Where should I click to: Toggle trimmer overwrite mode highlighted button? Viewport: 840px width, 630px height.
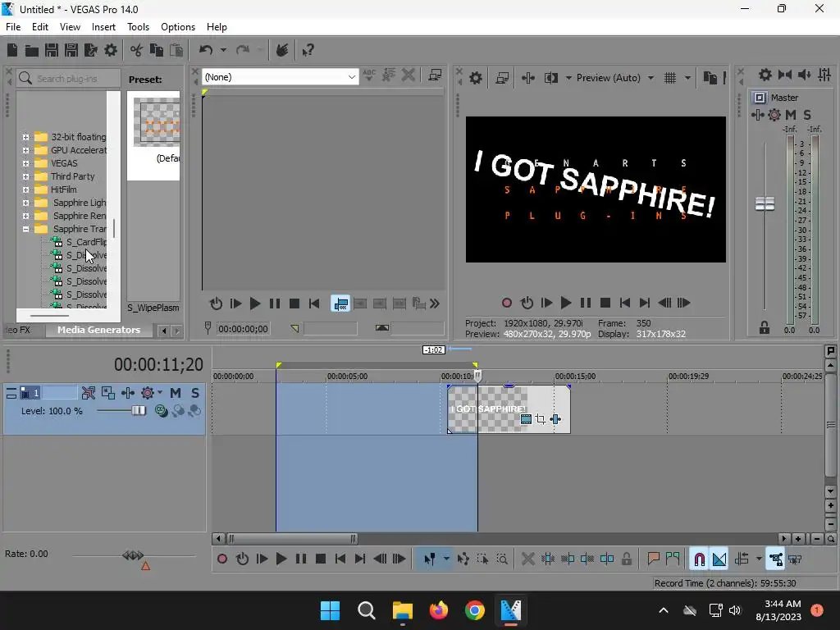coord(340,304)
